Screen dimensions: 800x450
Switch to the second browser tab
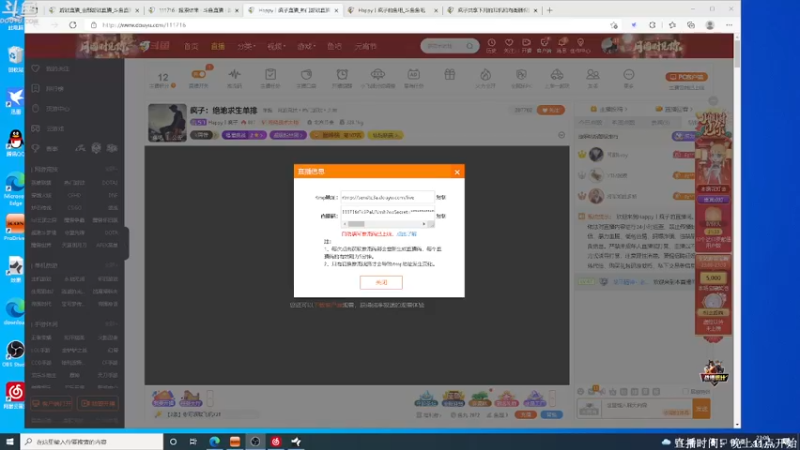[194, 10]
